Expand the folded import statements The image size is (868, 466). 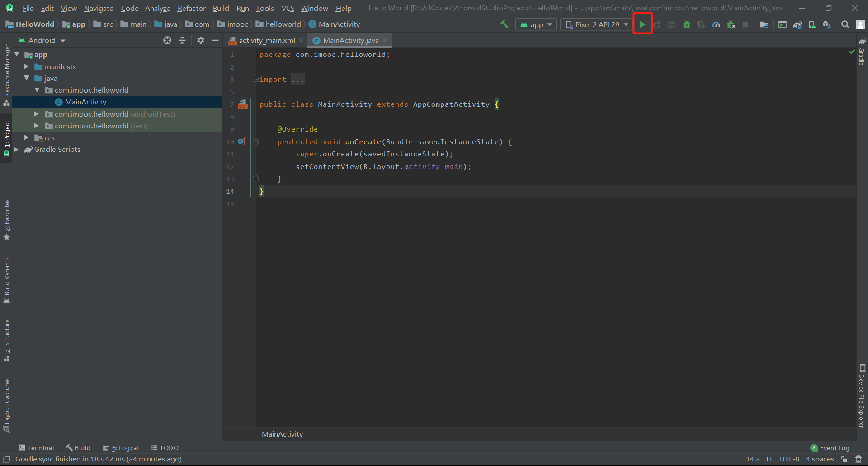click(x=256, y=80)
